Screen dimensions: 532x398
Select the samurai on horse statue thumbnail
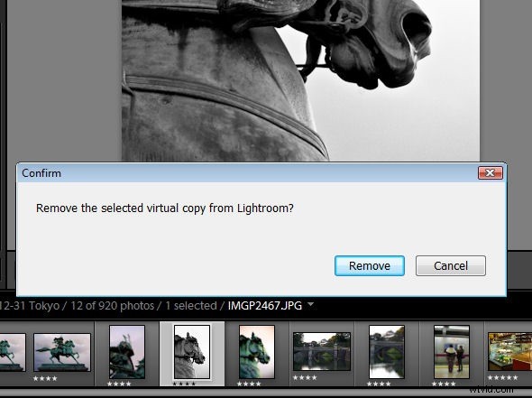click(62, 352)
